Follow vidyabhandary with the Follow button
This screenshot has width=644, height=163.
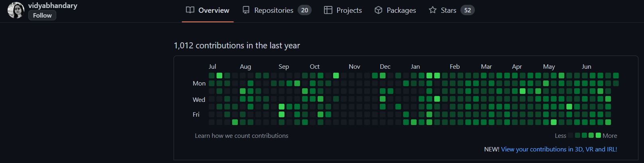coord(42,15)
